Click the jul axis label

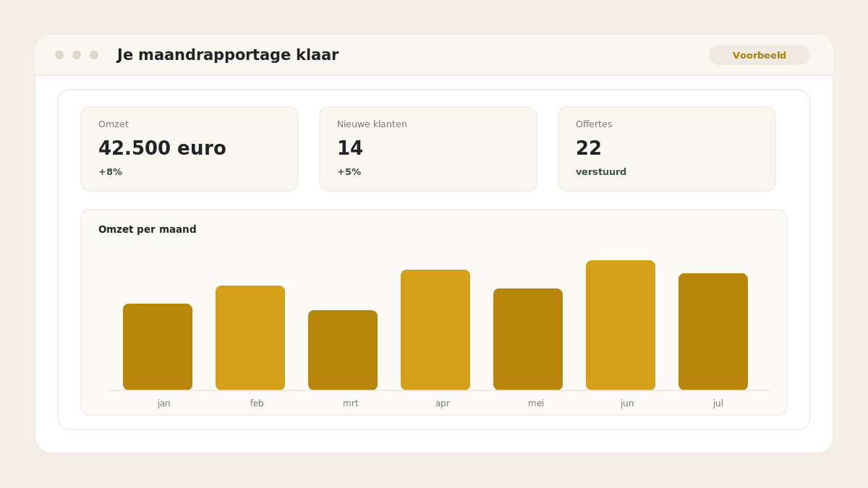(x=718, y=403)
